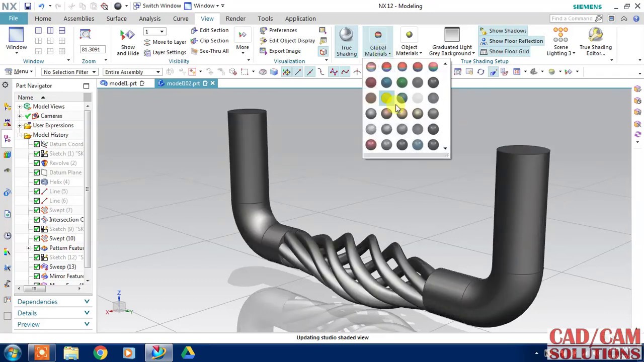Screen dimensions: 644x362
Task: Click the history clock icon in sidebar
Action: click(x=7, y=235)
